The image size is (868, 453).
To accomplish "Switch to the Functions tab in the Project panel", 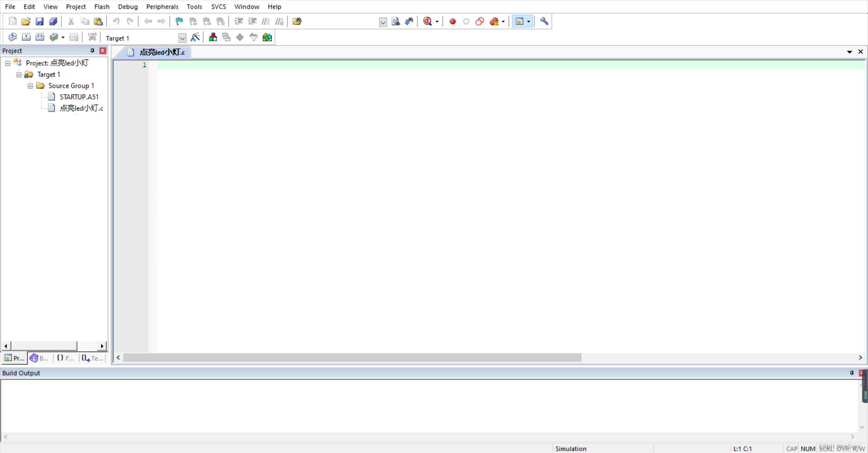I will click(66, 358).
